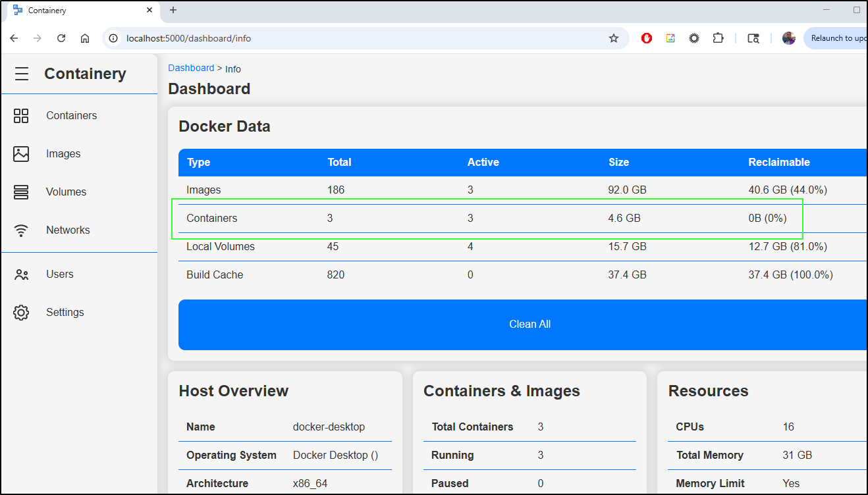This screenshot has height=495, width=868.
Task: Click the Active column header
Action: point(483,163)
